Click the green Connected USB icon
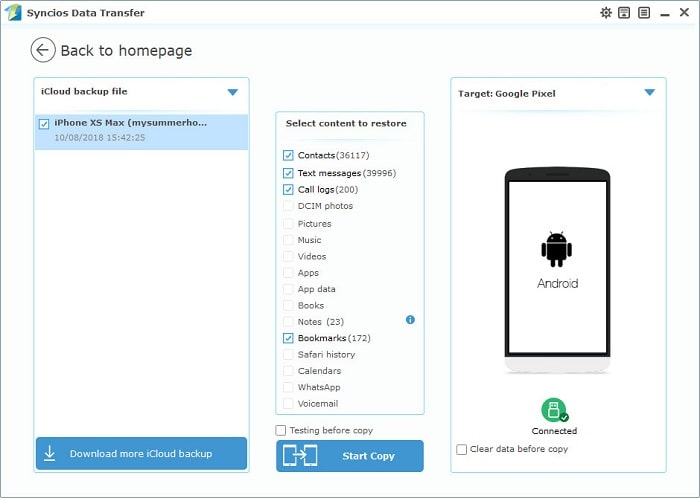This screenshot has width=700, height=498. tap(554, 410)
